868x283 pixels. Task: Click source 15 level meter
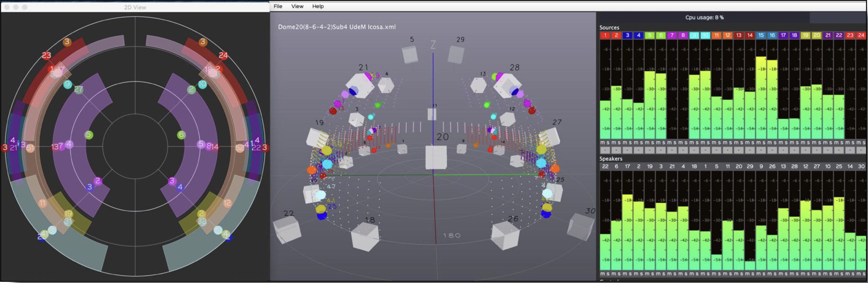coord(761,89)
